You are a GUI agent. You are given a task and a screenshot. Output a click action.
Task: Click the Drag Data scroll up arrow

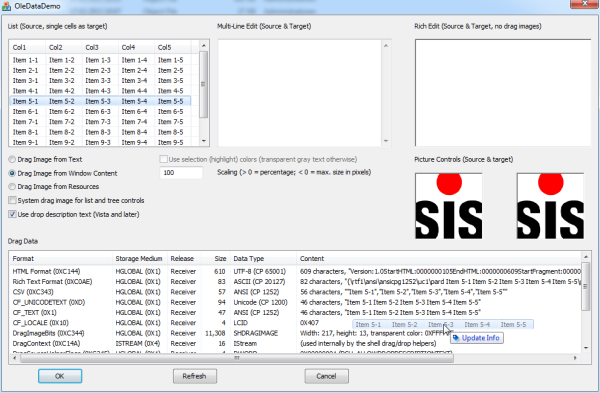[585, 257]
